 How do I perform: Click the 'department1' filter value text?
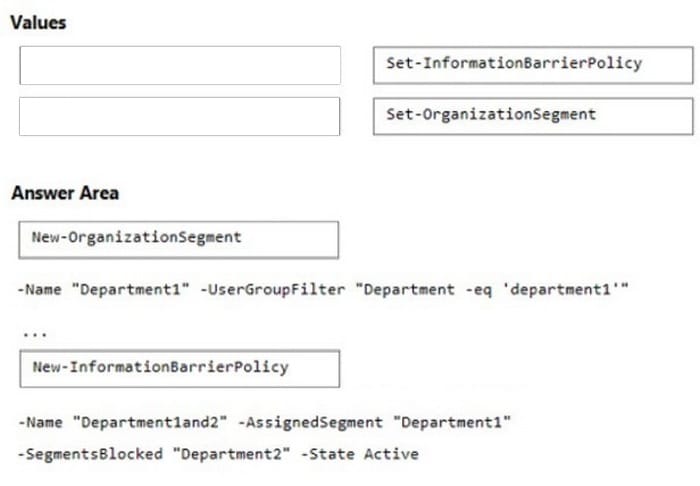561,290
